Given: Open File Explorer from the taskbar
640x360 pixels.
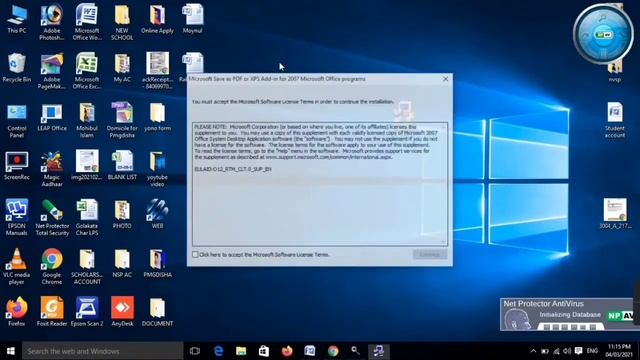Looking at the screenshot, I should (x=241, y=351).
